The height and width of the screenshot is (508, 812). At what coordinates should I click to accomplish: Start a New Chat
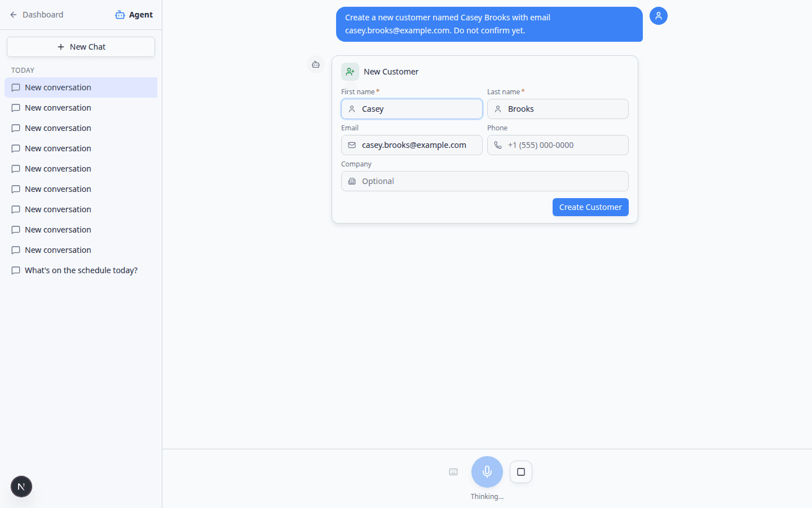click(x=81, y=47)
